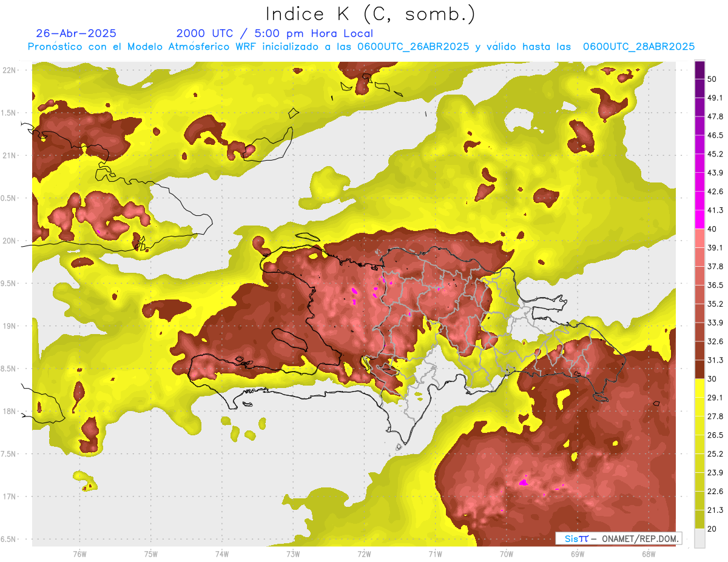Viewport: 728px width, 562px height.
Task: Click the '41.3' color scale value
Action: pyautogui.click(x=715, y=210)
